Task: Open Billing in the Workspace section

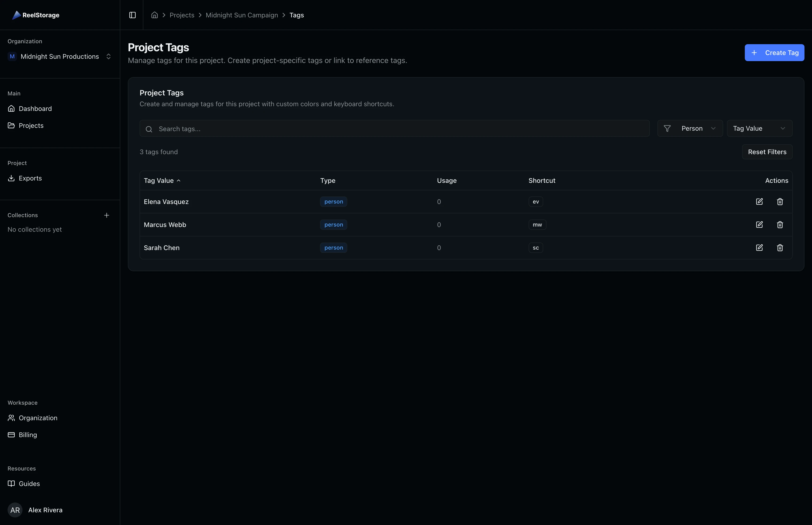Action: click(x=27, y=435)
